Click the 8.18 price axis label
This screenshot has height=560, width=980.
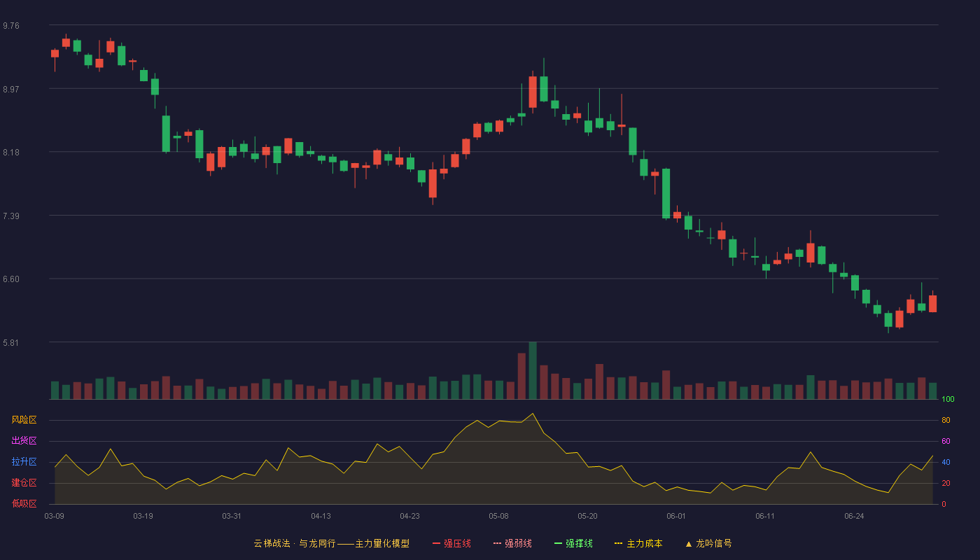click(x=11, y=153)
